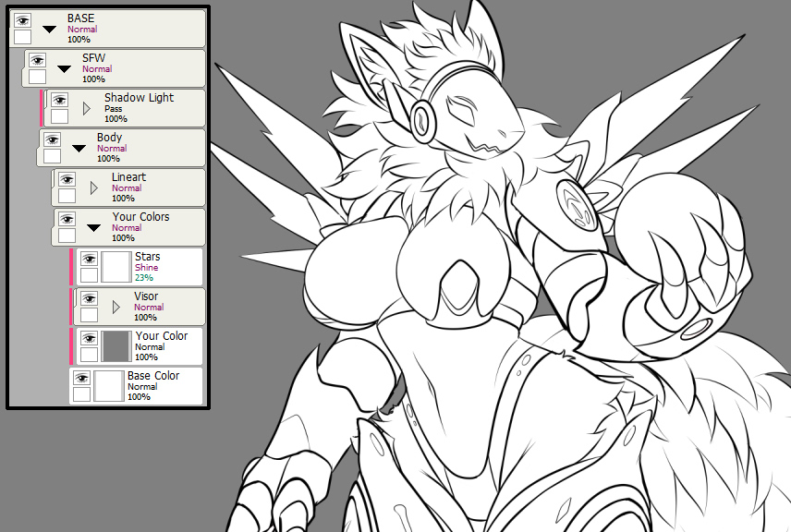Select the gray Your Color layer thumbnail
Screen dimensions: 791x532
pyautogui.click(x=116, y=346)
